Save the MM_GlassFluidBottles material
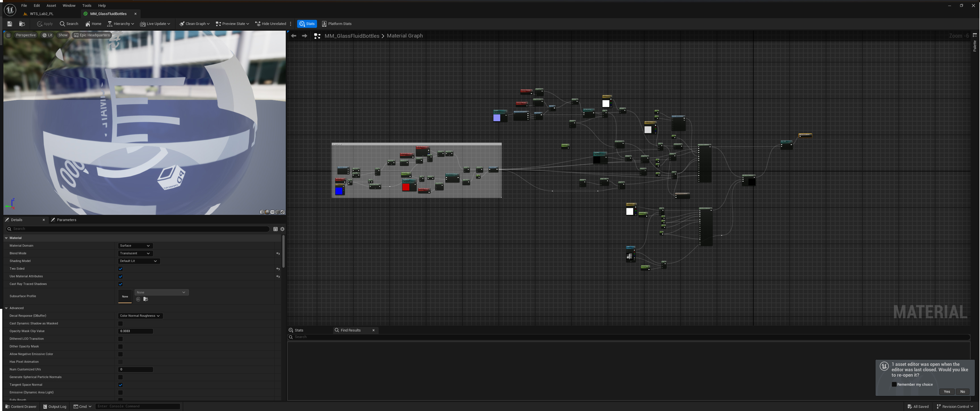This screenshot has height=411, width=980. pyautogui.click(x=9, y=24)
